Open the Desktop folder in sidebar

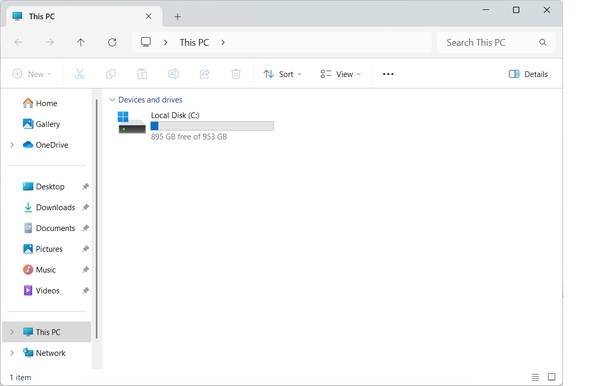click(44, 186)
